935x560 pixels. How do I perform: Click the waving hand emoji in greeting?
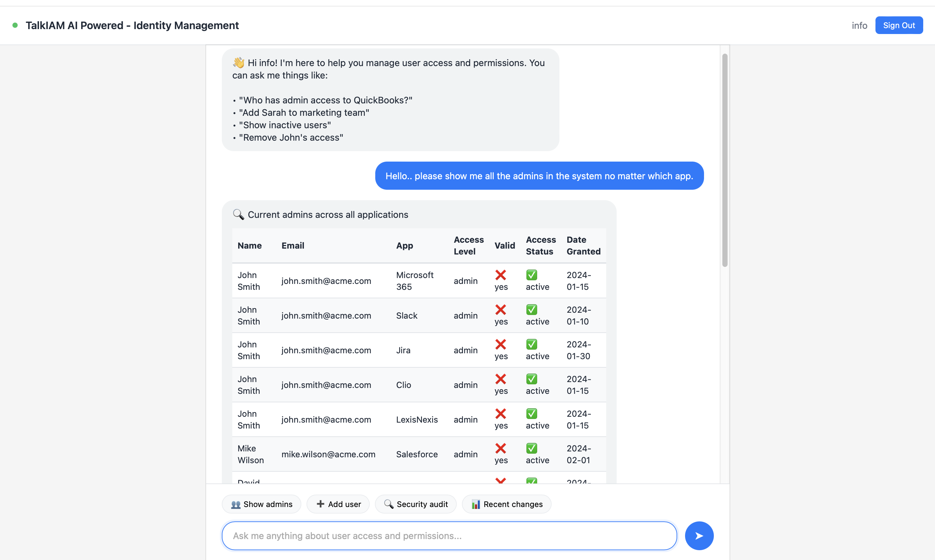tap(238, 63)
